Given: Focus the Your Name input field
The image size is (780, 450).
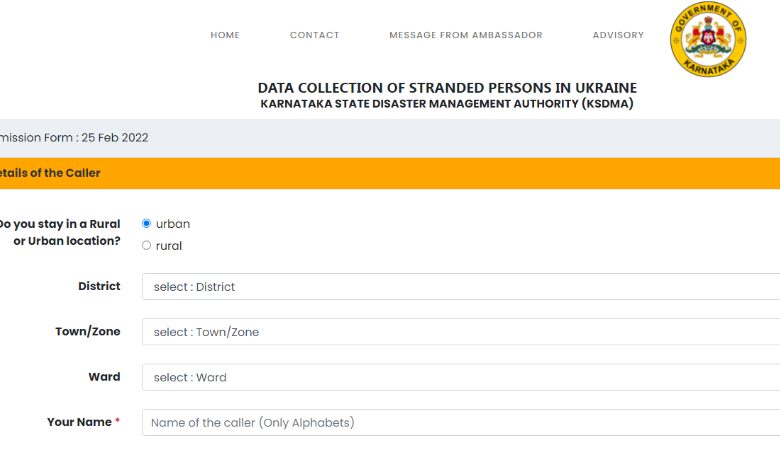Looking at the screenshot, I should click(461, 423).
